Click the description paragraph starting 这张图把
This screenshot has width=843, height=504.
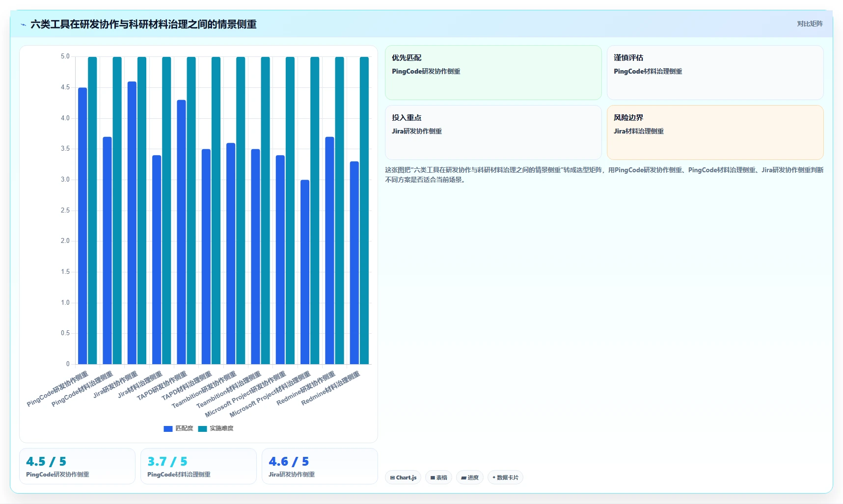604,175
